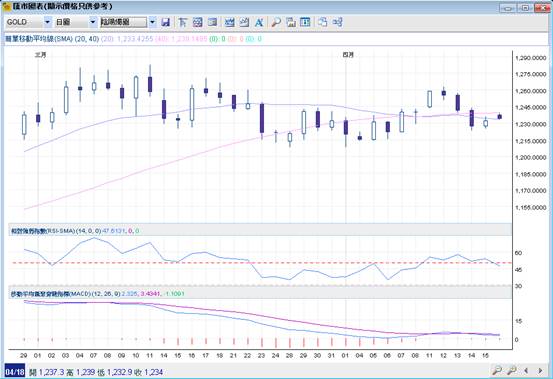The height and width of the screenshot is (379, 553).
Task: Zoom out using the second bottom-right magnifier
Action: pos(511,371)
